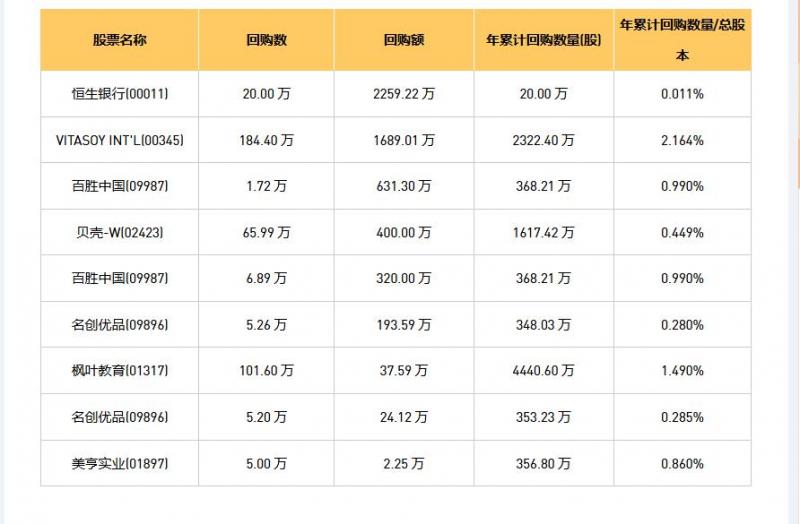Click the 回购数 column header
800x524 pixels.
266,40
